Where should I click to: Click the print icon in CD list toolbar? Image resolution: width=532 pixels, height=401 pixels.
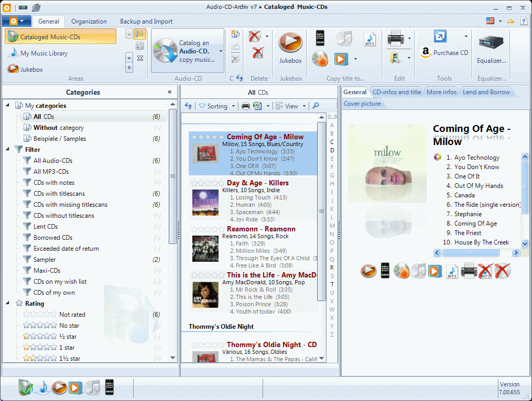click(x=246, y=106)
